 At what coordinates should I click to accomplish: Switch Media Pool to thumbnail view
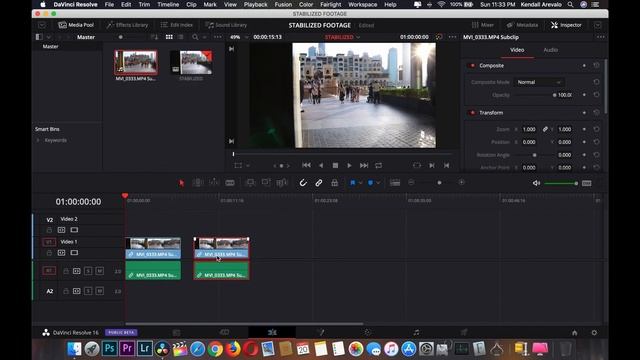(169, 37)
